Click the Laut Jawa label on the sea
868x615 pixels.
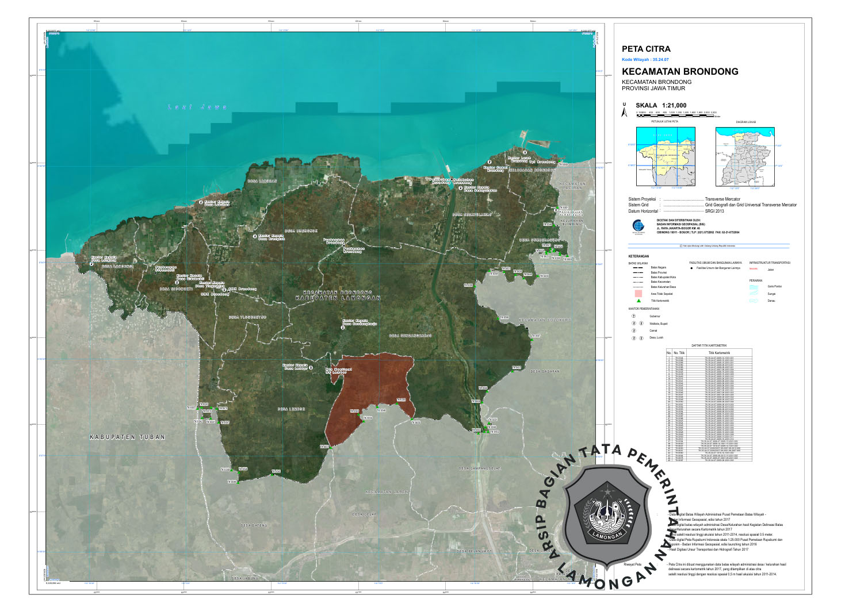point(197,107)
